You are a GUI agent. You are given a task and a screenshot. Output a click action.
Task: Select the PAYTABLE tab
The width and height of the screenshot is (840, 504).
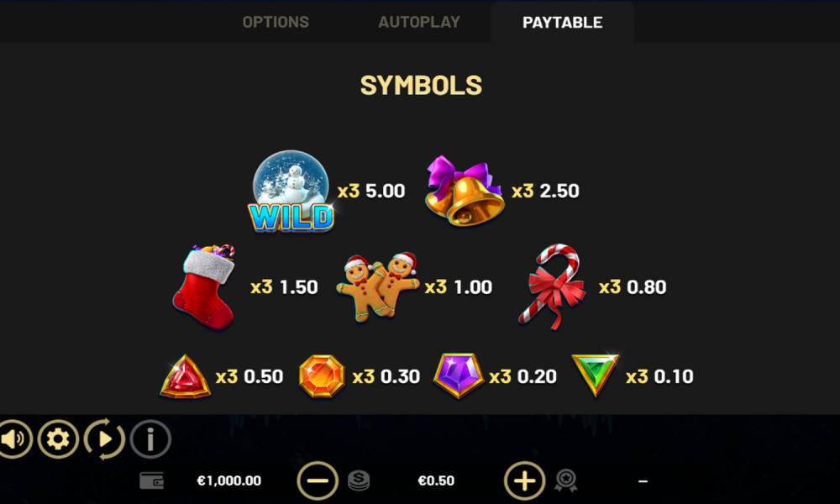[563, 22]
